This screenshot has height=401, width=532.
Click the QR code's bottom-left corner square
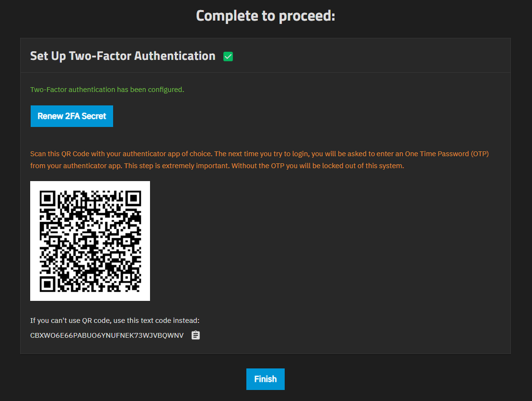click(x=48, y=283)
